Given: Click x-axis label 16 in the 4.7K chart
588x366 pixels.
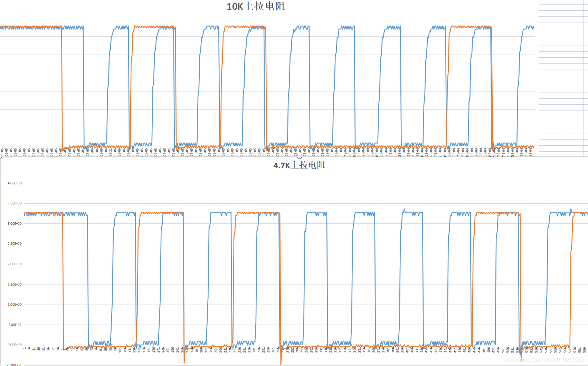Looking at the screenshot, I should pyautogui.click(x=39, y=349).
